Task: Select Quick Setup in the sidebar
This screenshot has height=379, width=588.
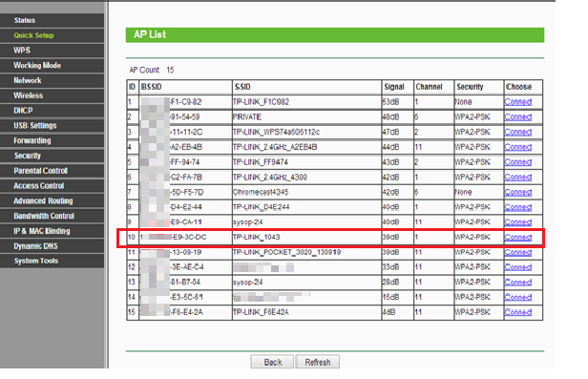Action: (33, 35)
